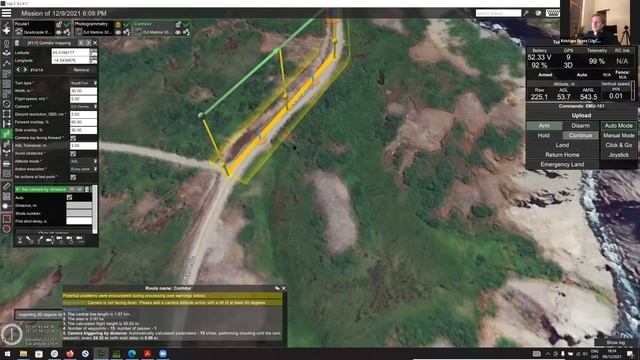Click the Joystick control button
Image resolution: width=640 pixels, height=360 pixels.
click(618, 155)
